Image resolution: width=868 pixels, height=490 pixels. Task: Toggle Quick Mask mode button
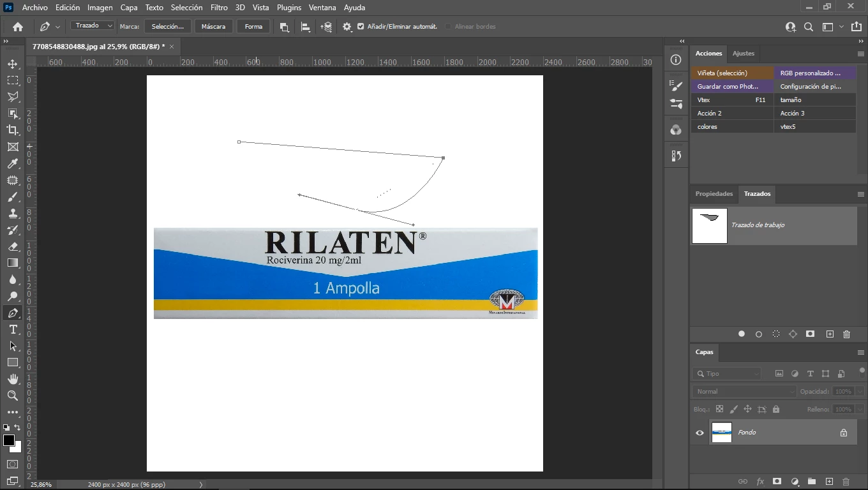tap(12, 464)
